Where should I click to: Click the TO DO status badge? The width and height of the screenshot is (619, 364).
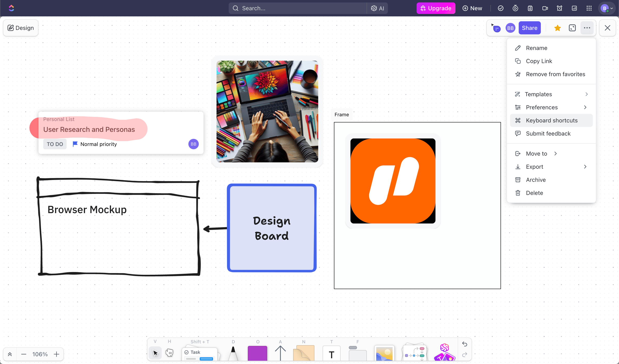pos(55,144)
